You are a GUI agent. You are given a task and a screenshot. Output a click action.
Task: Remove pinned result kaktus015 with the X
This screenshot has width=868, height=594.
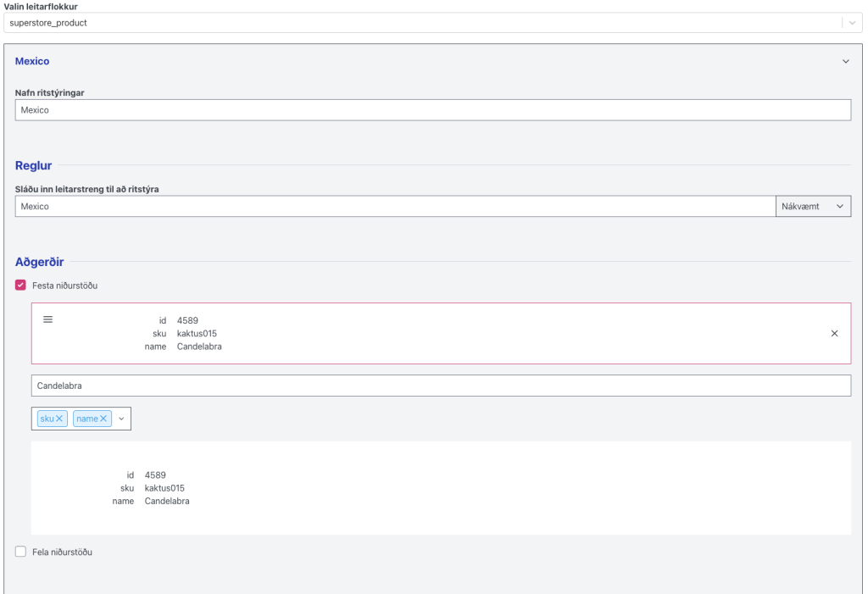(834, 334)
